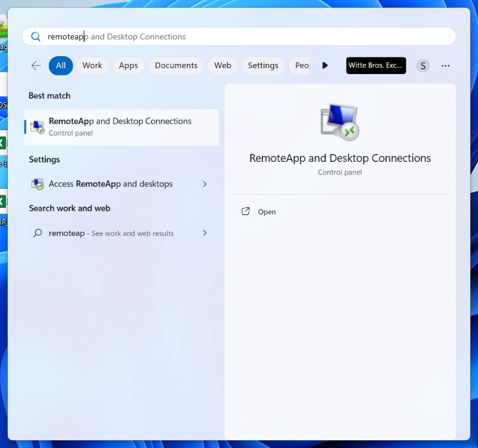Select the All filter tab

point(61,66)
